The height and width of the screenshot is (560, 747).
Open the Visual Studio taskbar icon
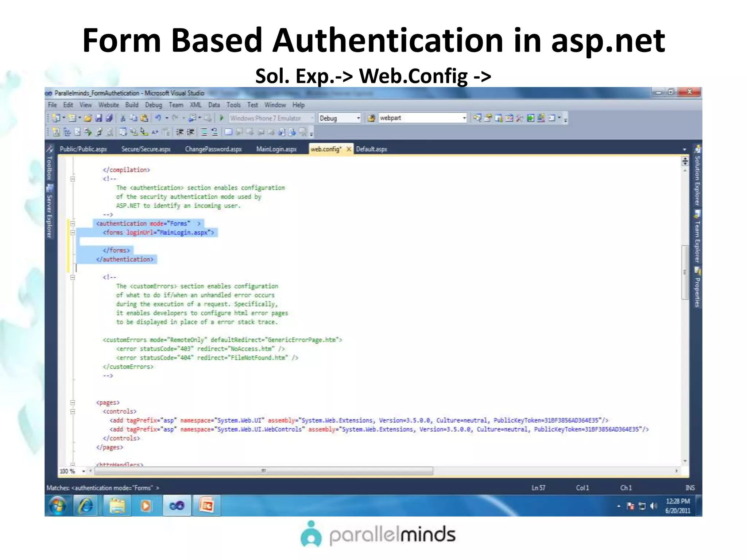(x=177, y=506)
